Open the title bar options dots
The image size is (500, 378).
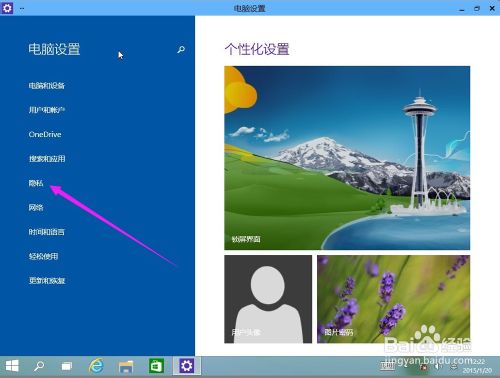22,9
